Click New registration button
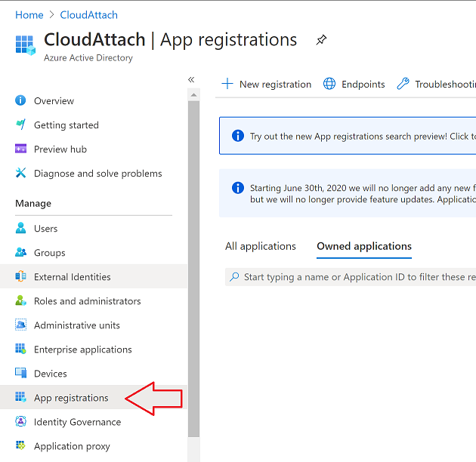The height and width of the screenshot is (462, 476). 267,84
